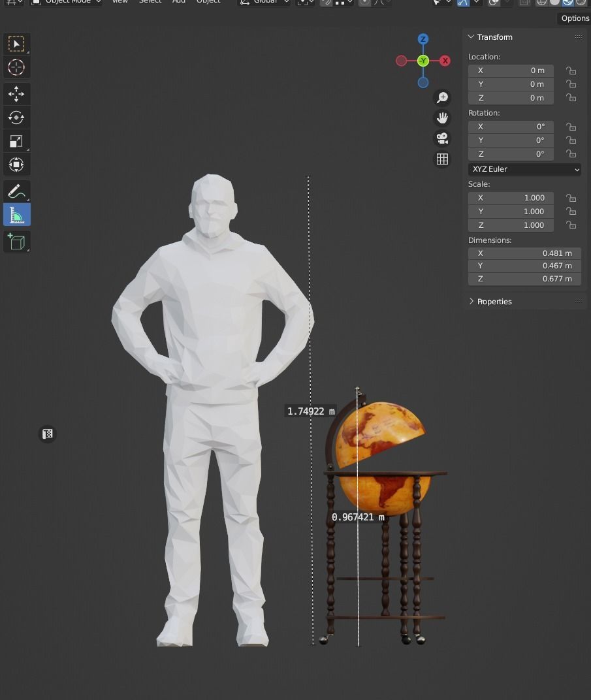This screenshot has height=700, width=591.
Task: Toggle lock on Scale Y
Action: pos(571,211)
